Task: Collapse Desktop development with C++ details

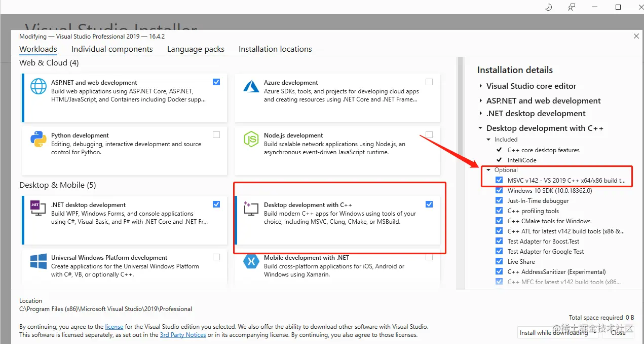Action: click(x=481, y=128)
